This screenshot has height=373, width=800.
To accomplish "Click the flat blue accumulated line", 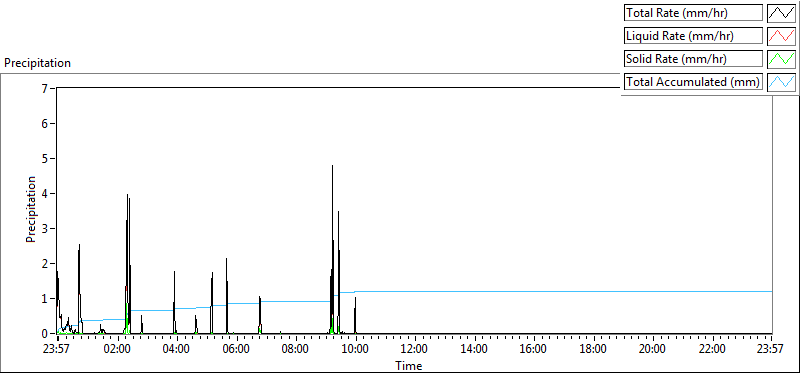I will [x=561, y=291].
